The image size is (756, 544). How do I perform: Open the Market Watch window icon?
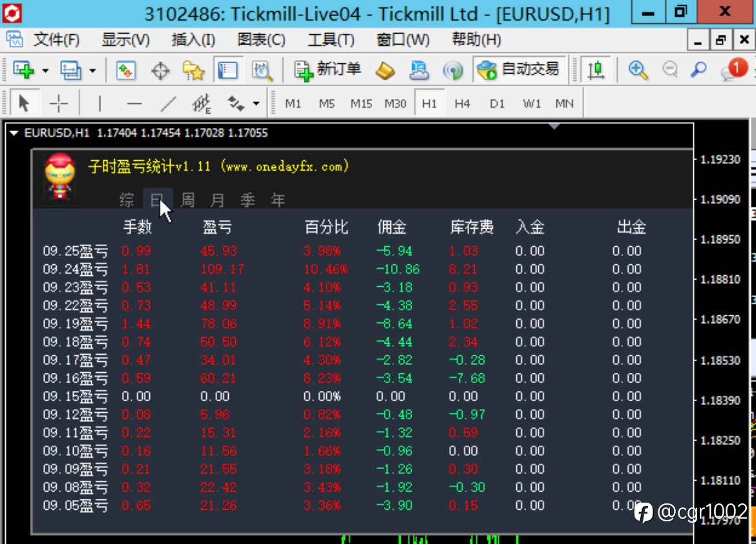126,70
